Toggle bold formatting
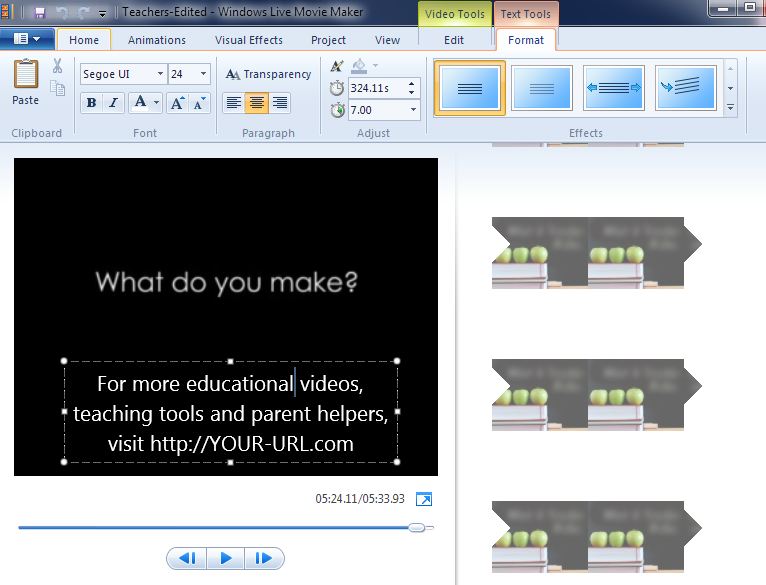The height and width of the screenshot is (585, 766). click(x=91, y=102)
